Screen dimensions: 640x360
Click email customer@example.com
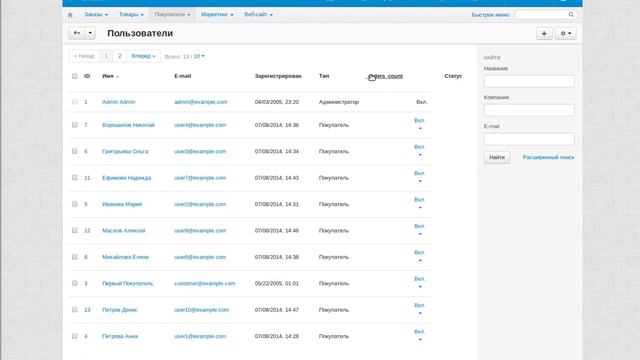pos(204,283)
